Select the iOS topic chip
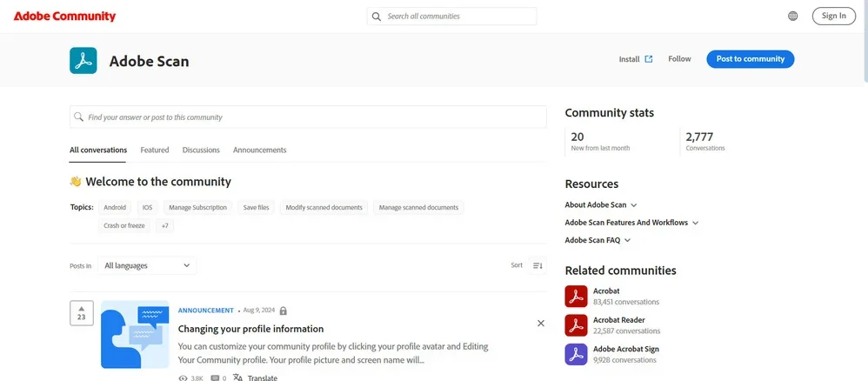Image resolution: width=868 pixels, height=381 pixels. click(x=147, y=208)
